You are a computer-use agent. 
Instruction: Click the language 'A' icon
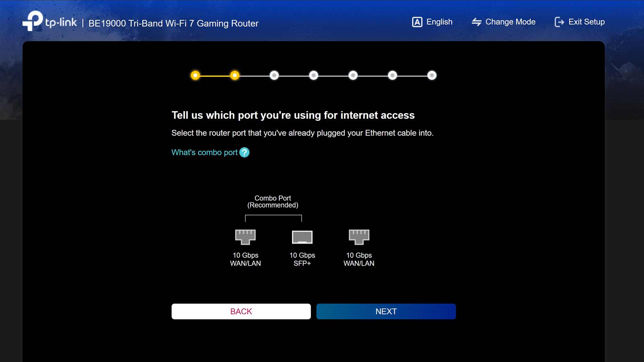417,22
